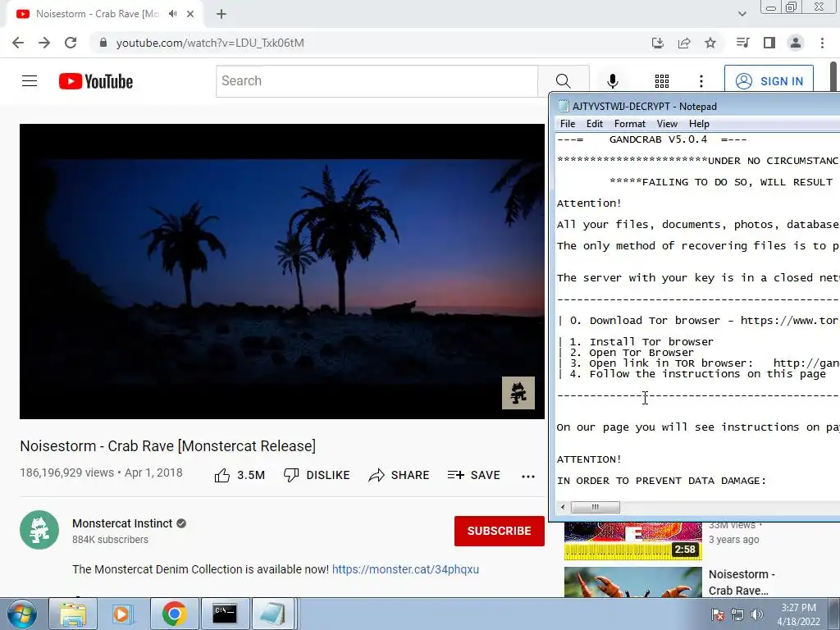
Task: Toggle the Chrome side panel icon
Action: (x=769, y=43)
